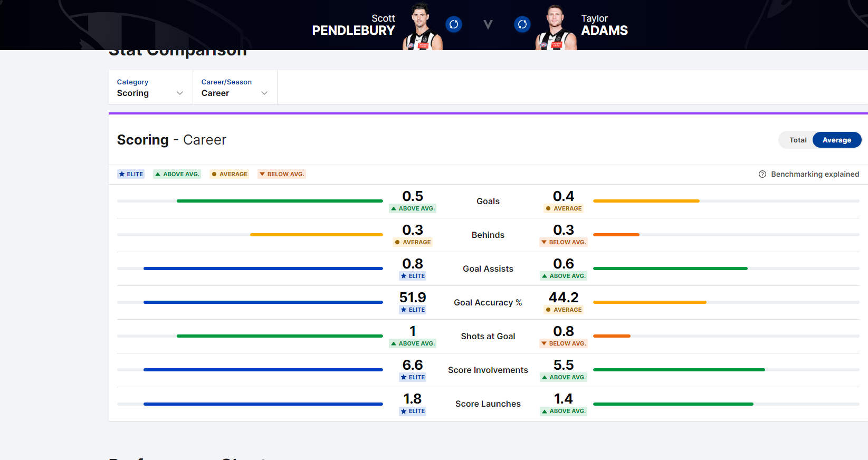
Task: Swap Taylor Adams using the change-player icon
Action: (522, 24)
